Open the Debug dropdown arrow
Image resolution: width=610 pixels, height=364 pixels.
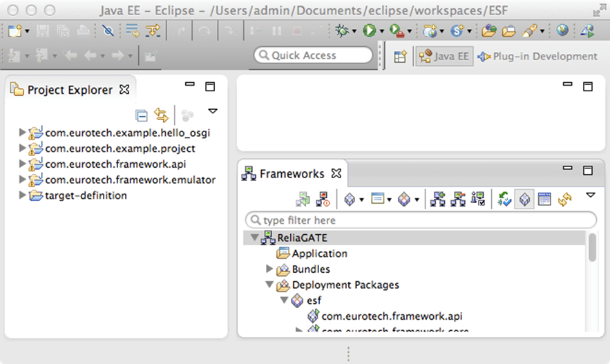(354, 31)
